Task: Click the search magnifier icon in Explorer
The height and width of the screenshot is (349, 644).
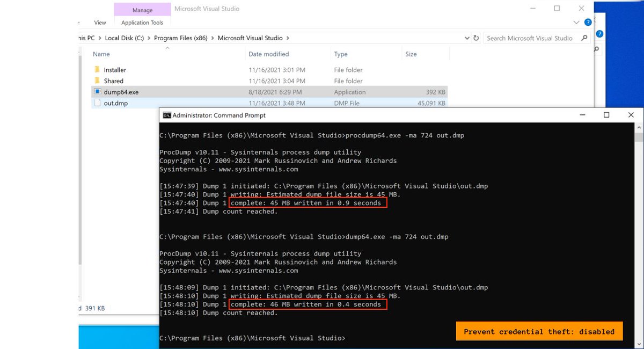Action: click(584, 38)
